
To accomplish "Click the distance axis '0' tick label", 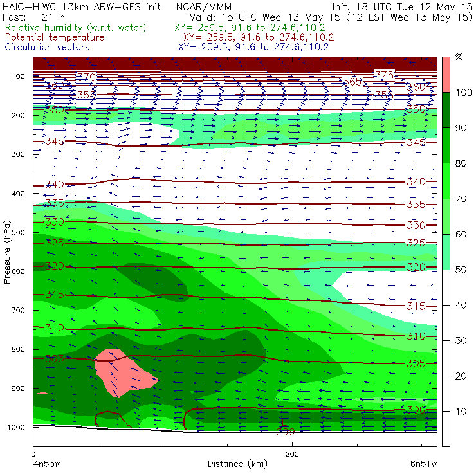I will click(33, 454).
